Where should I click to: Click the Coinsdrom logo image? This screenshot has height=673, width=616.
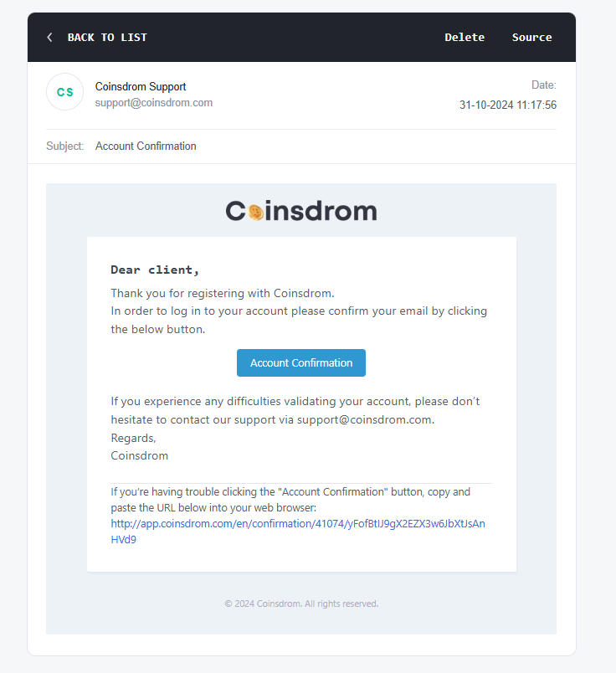[x=301, y=211]
